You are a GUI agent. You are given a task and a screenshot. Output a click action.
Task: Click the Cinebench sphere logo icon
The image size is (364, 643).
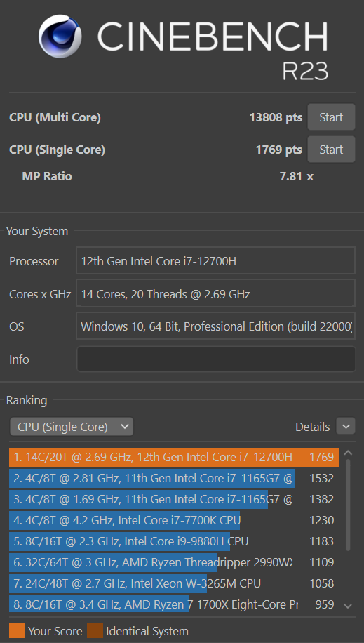click(x=62, y=36)
